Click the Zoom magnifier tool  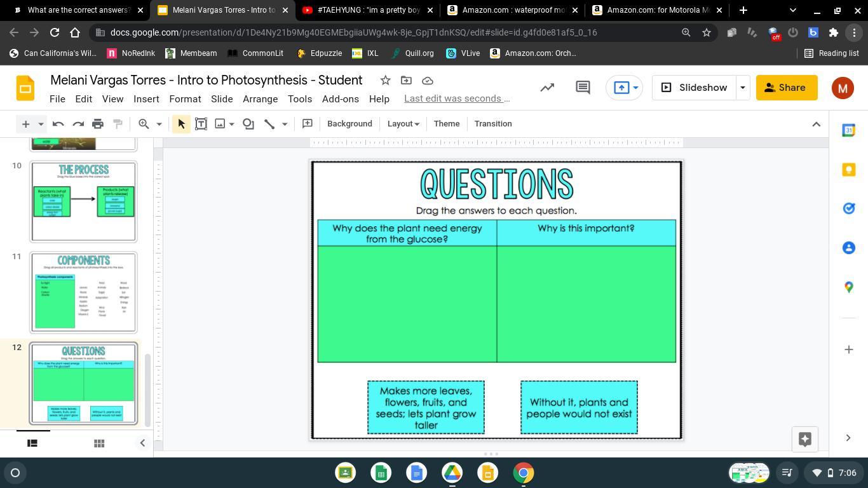click(144, 124)
